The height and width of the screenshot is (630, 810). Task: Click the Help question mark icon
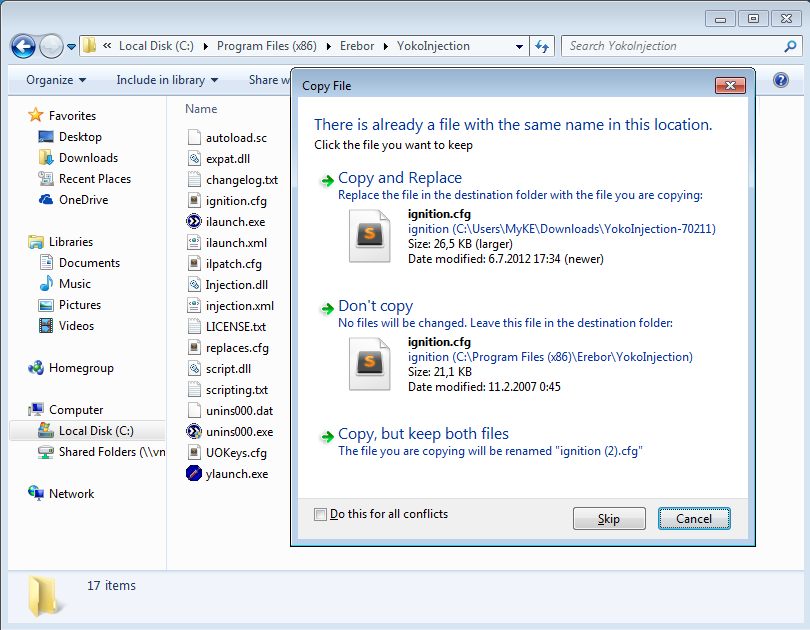pyautogui.click(x=781, y=80)
